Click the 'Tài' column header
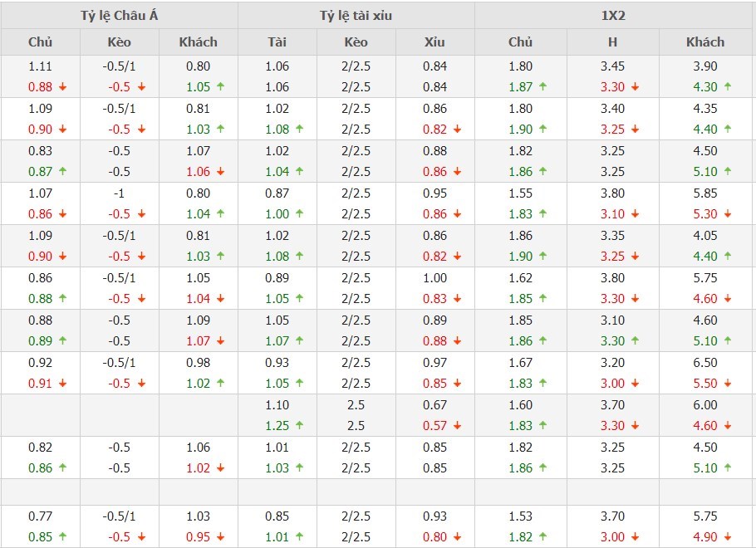This screenshot has width=756, height=548. 277,42
